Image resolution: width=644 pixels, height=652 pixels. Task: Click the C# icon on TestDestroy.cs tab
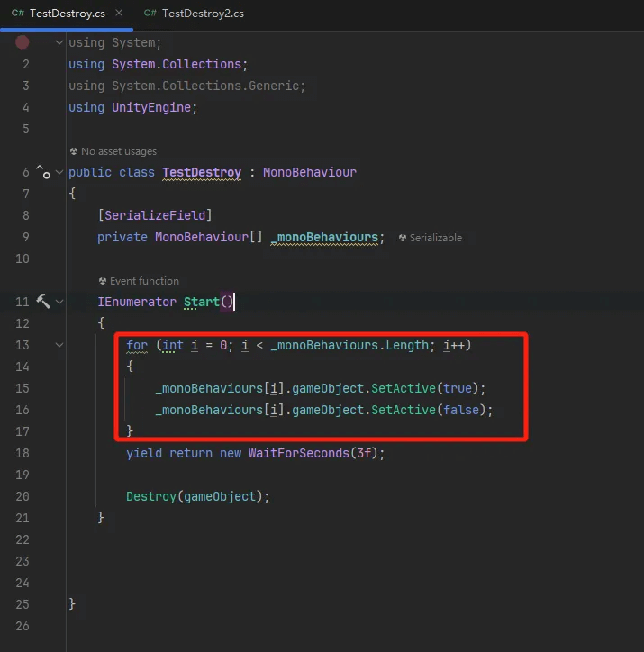(x=18, y=14)
